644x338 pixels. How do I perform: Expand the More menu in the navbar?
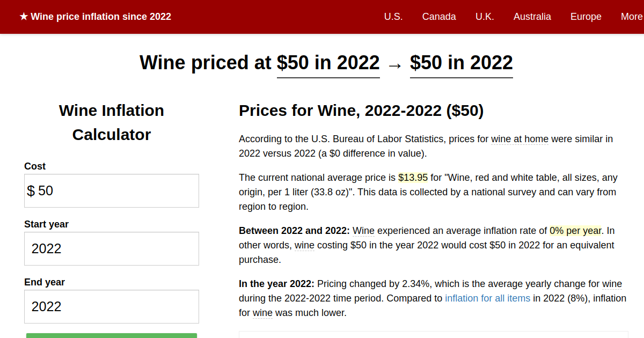[631, 17]
